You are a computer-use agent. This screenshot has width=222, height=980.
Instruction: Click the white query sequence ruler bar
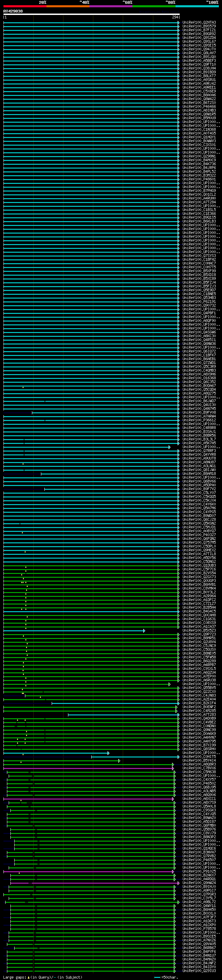92,14
